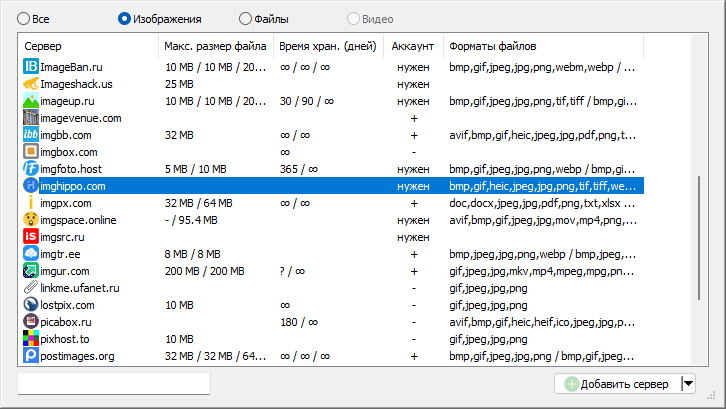Select the pixhost.to server name
Image resolution: width=726 pixels, height=409 pixels.
tap(65, 339)
